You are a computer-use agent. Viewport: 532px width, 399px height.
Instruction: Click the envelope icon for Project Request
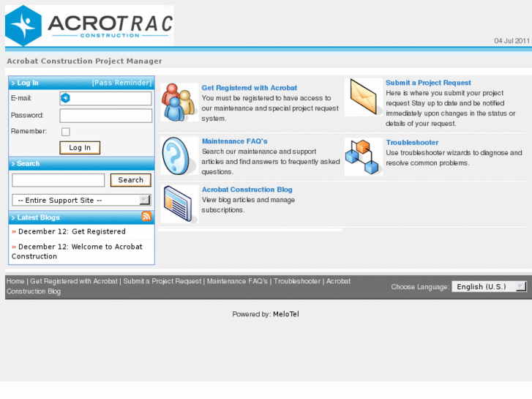pyautogui.click(x=364, y=97)
